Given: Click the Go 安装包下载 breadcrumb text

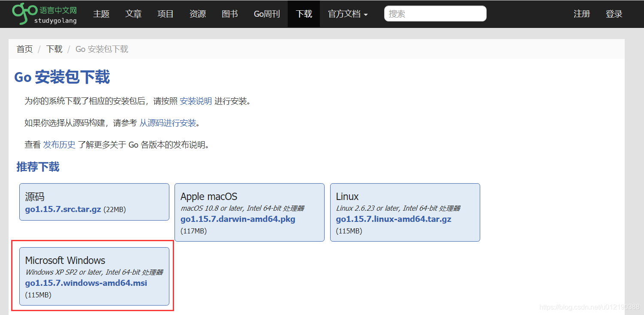Looking at the screenshot, I should click(x=102, y=49).
